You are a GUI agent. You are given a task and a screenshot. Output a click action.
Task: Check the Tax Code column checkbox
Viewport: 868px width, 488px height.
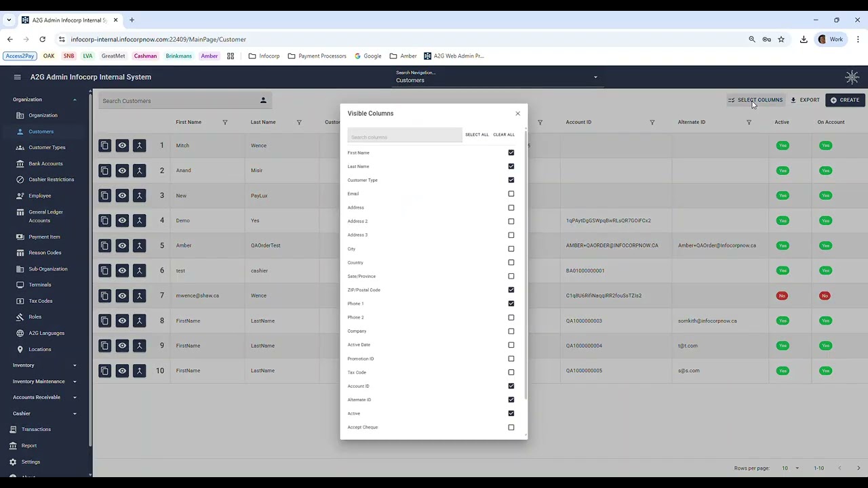[x=511, y=372]
